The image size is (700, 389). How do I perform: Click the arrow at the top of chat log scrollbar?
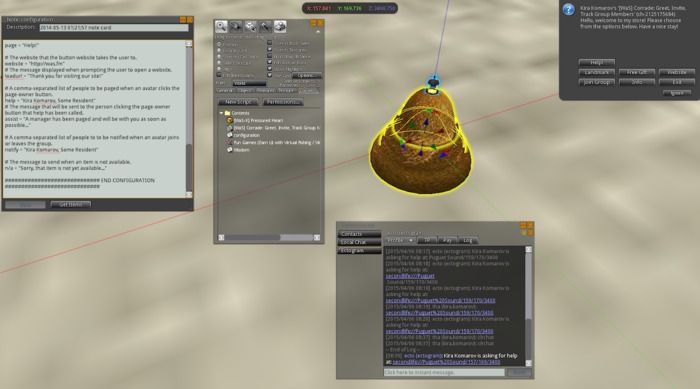(x=529, y=250)
